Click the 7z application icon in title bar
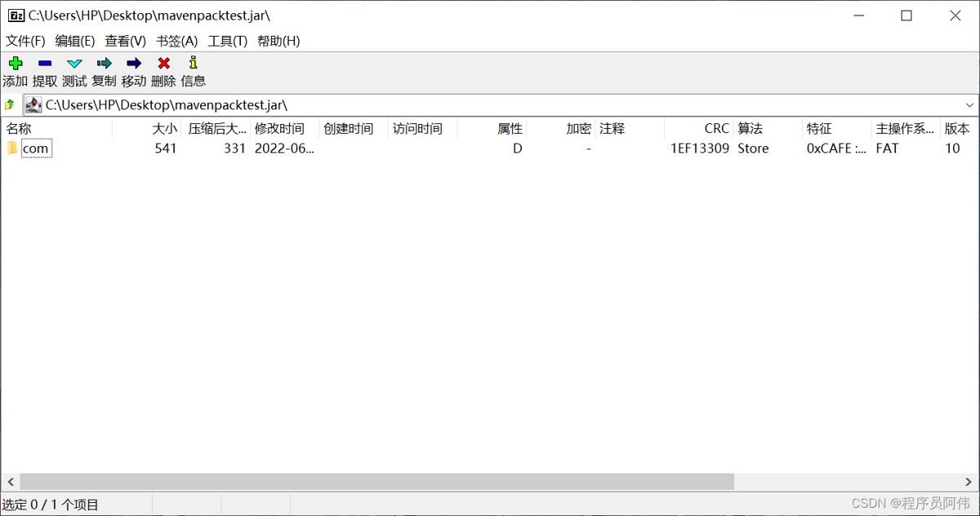The height and width of the screenshot is (516, 980). tap(16, 16)
